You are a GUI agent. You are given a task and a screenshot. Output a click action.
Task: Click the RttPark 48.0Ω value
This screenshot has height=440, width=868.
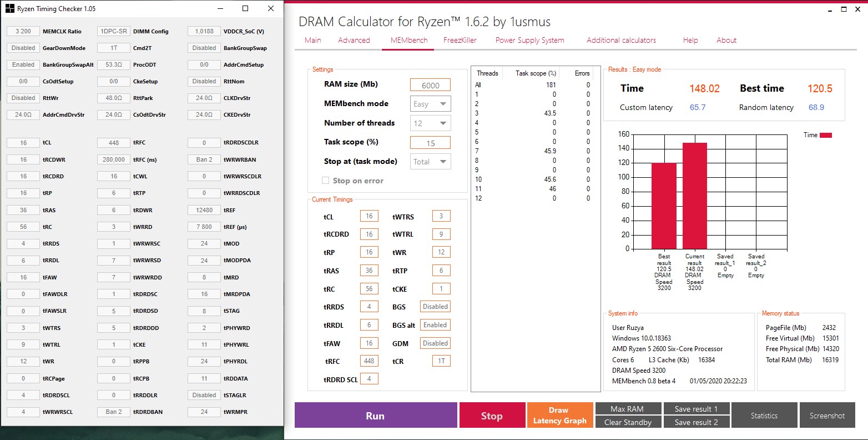coord(114,98)
